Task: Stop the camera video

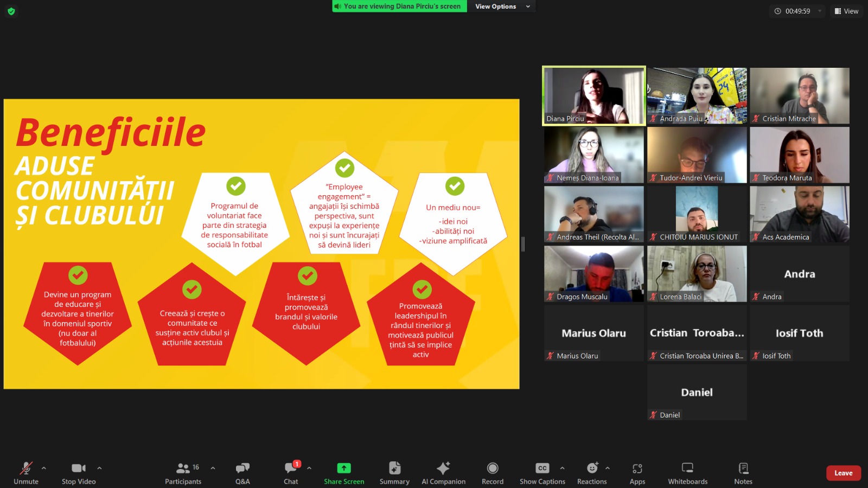Action: [79, 472]
